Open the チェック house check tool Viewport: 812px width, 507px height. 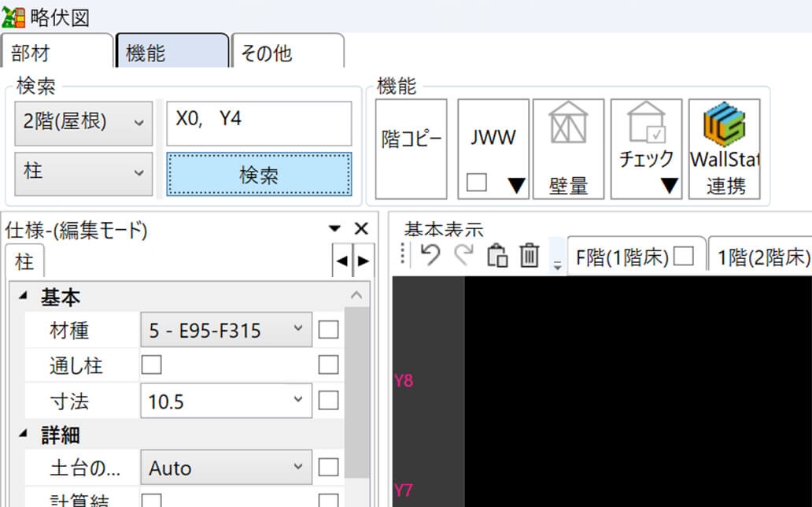[646, 149]
